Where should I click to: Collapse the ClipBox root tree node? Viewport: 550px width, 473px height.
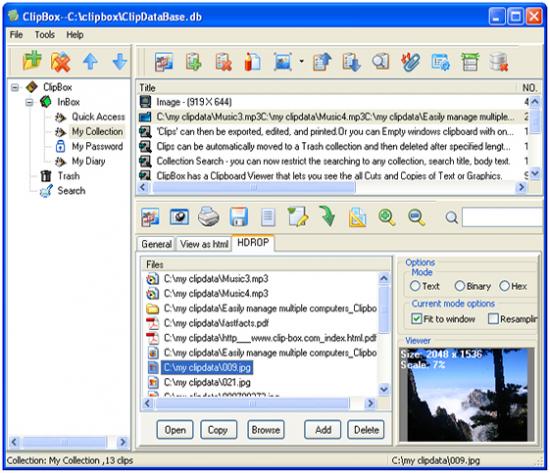(x=15, y=87)
